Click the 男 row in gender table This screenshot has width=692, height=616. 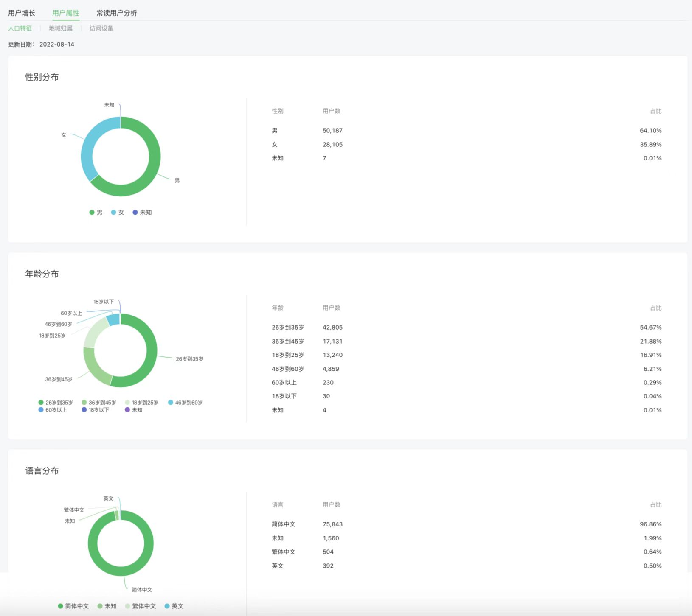coord(466,131)
